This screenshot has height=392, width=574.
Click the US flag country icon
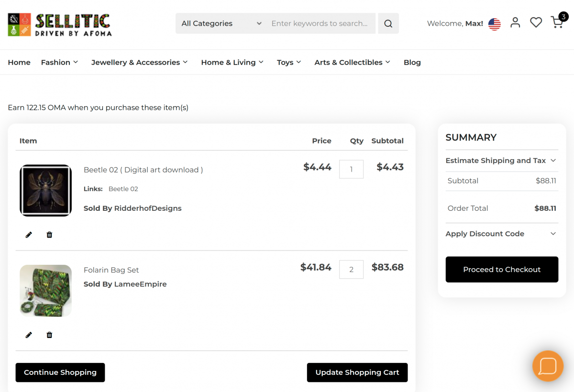(x=495, y=23)
